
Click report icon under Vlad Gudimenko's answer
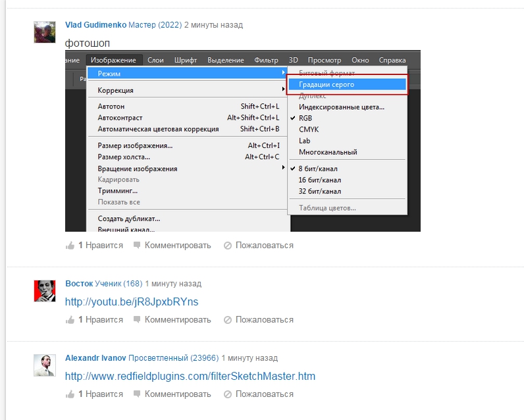[228, 246]
